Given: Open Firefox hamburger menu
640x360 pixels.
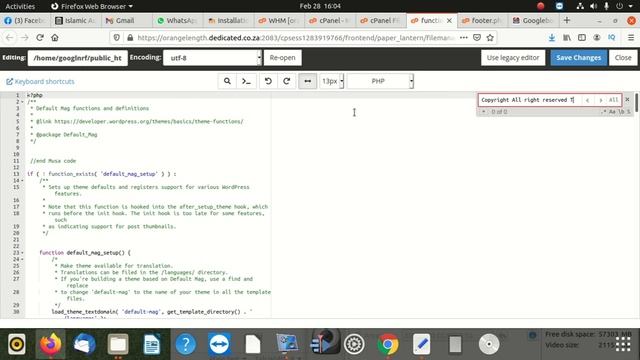Looking at the screenshot, I should click(x=631, y=38).
